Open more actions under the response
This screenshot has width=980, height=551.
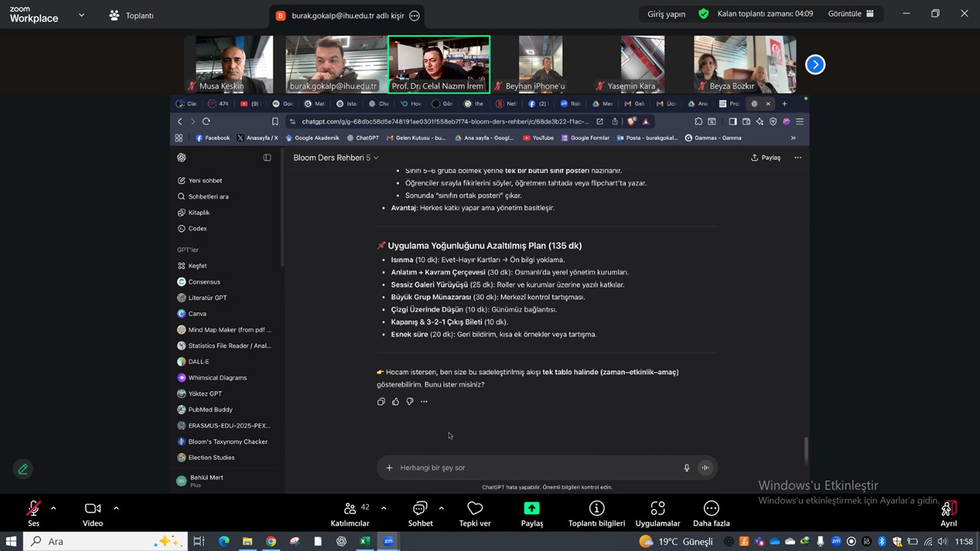click(424, 402)
